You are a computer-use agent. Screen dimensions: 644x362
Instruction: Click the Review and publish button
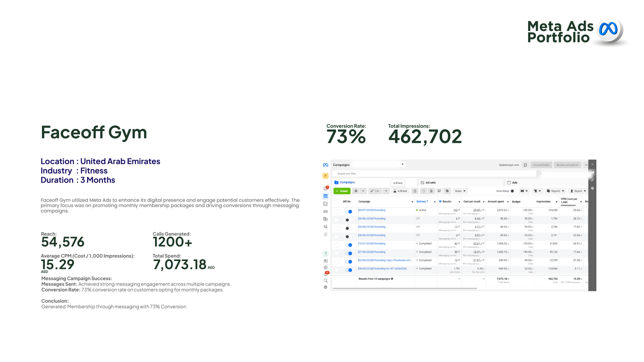point(568,165)
